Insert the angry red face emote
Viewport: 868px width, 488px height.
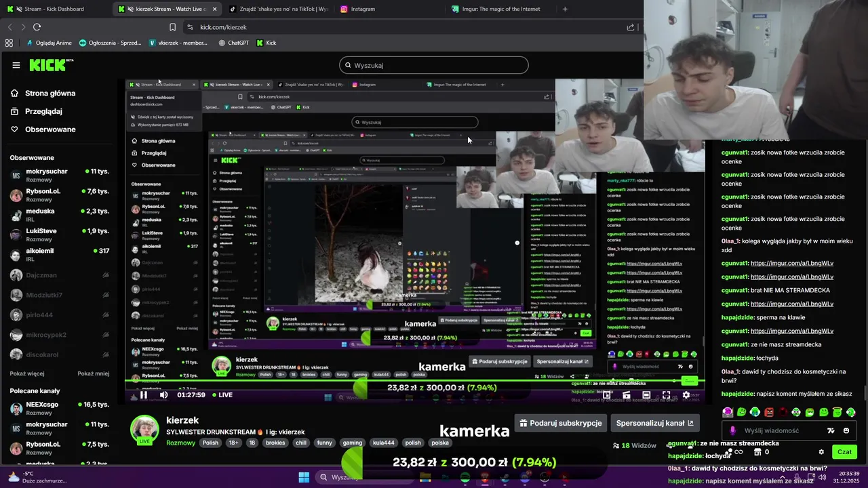point(769,412)
